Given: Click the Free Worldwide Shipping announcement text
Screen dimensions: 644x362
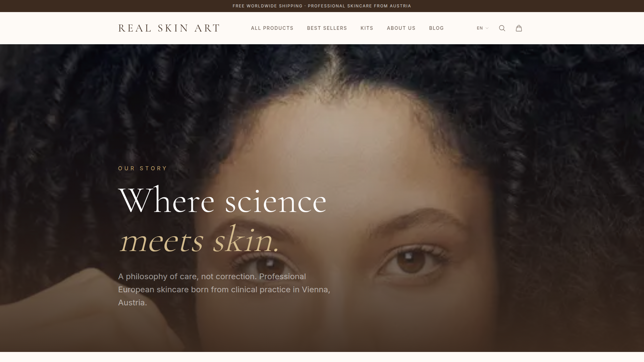Looking at the screenshot, I should click(267, 6).
